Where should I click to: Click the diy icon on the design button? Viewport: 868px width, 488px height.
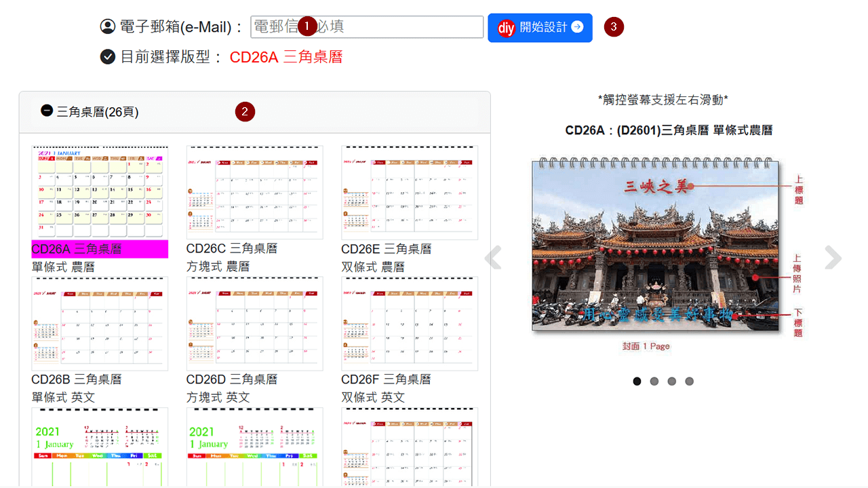click(x=507, y=28)
